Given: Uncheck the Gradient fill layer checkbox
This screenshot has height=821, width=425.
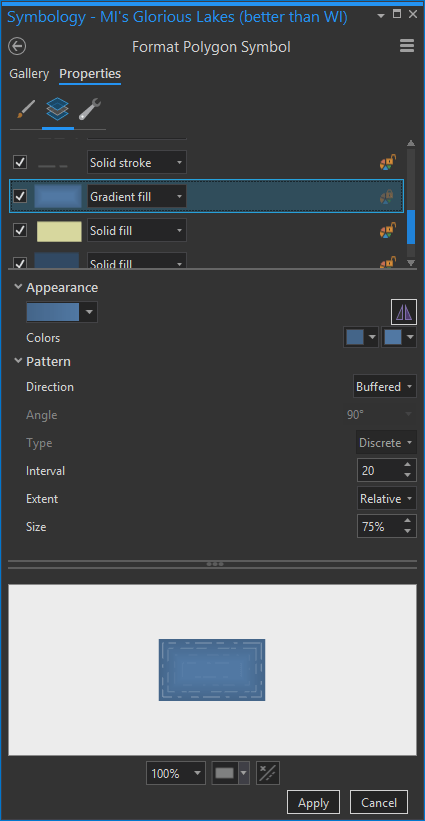Looking at the screenshot, I should coord(20,196).
